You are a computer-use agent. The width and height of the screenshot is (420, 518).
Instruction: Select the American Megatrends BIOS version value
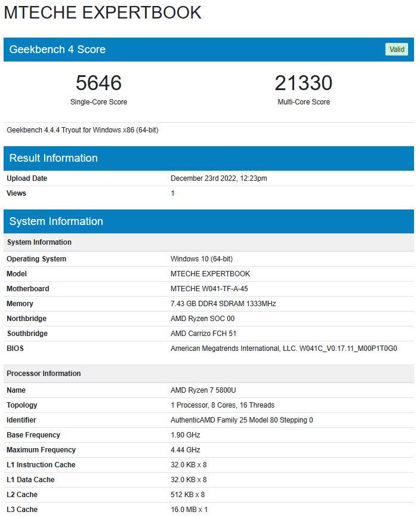(283, 349)
